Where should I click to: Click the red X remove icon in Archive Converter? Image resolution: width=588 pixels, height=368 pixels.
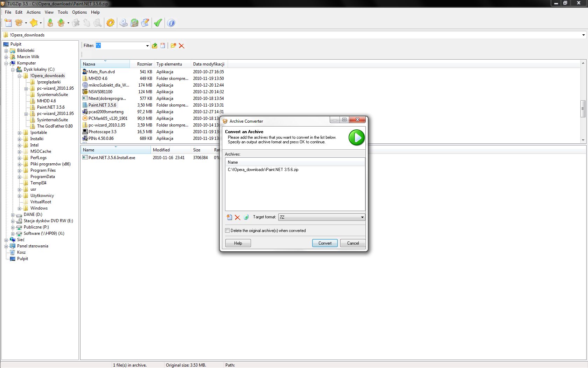[238, 217]
